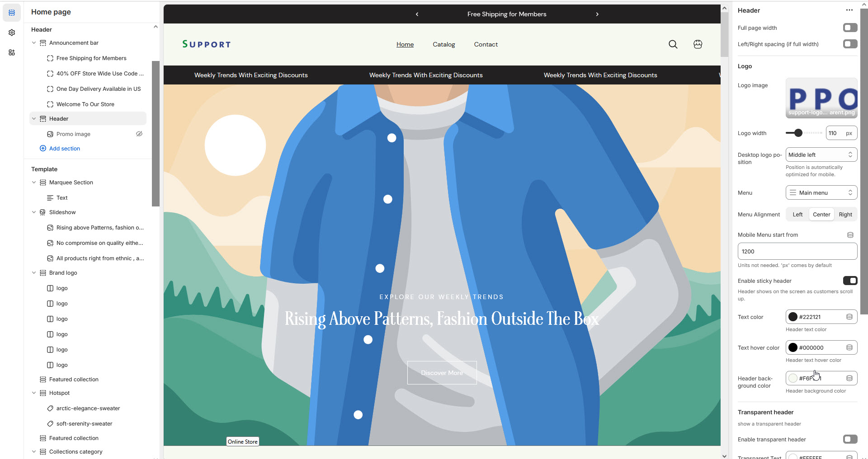Click dynamic source icon for Text color

pyautogui.click(x=849, y=317)
